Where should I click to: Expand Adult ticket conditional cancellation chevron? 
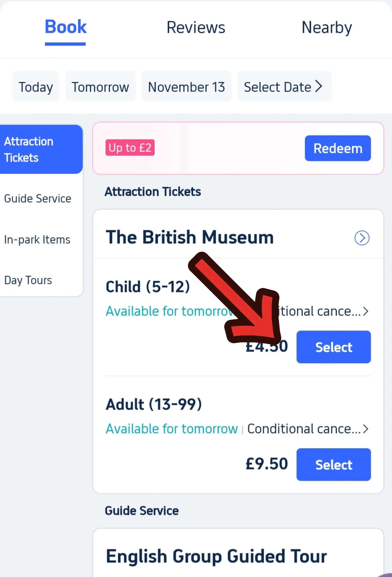pos(365,429)
